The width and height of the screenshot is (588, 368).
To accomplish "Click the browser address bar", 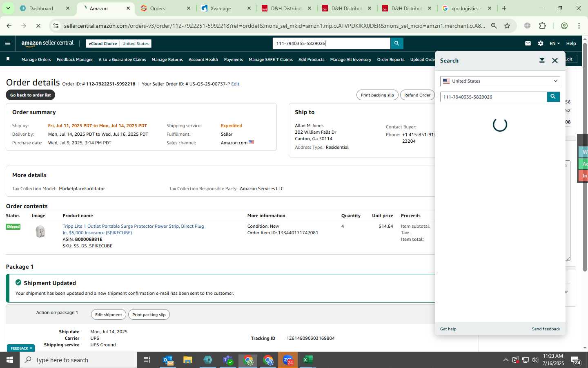I will tap(274, 26).
